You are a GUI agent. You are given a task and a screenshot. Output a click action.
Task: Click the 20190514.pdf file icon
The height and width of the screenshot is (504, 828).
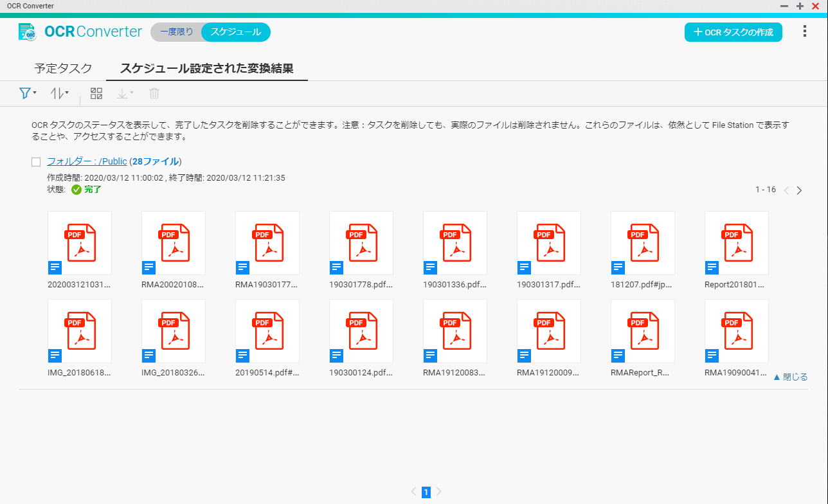point(267,331)
